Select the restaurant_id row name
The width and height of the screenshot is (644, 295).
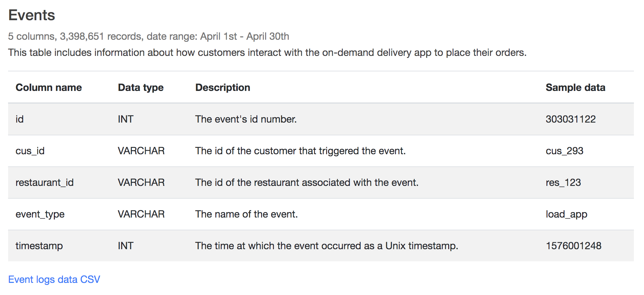(44, 183)
